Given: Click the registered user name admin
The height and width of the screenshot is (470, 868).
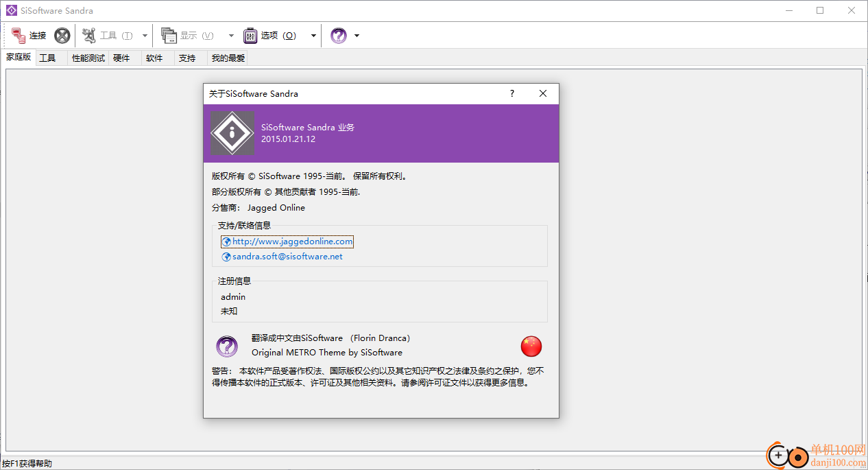Looking at the screenshot, I should coord(233,297).
